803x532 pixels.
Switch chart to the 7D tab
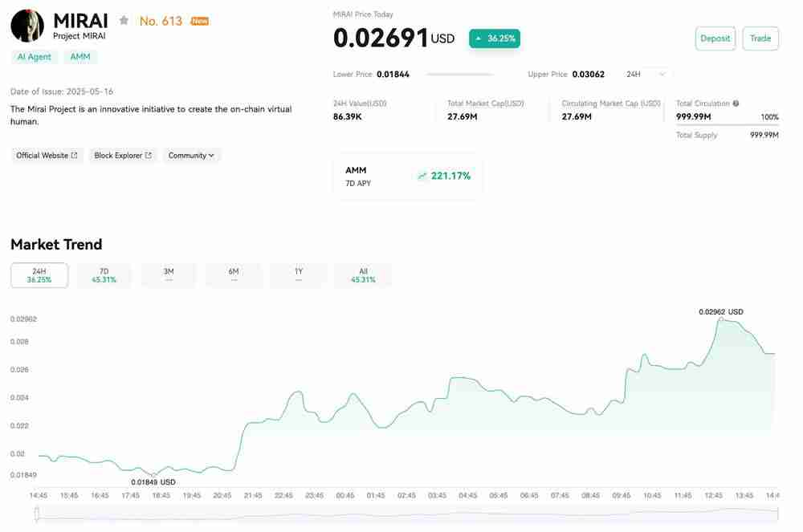click(x=104, y=275)
